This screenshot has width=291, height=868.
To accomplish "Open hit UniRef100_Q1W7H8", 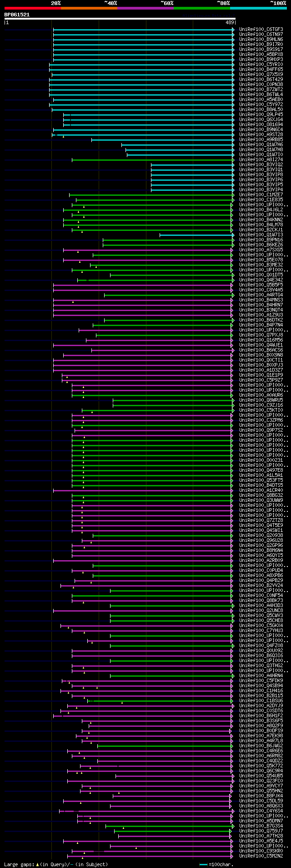I will (x=261, y=149).
